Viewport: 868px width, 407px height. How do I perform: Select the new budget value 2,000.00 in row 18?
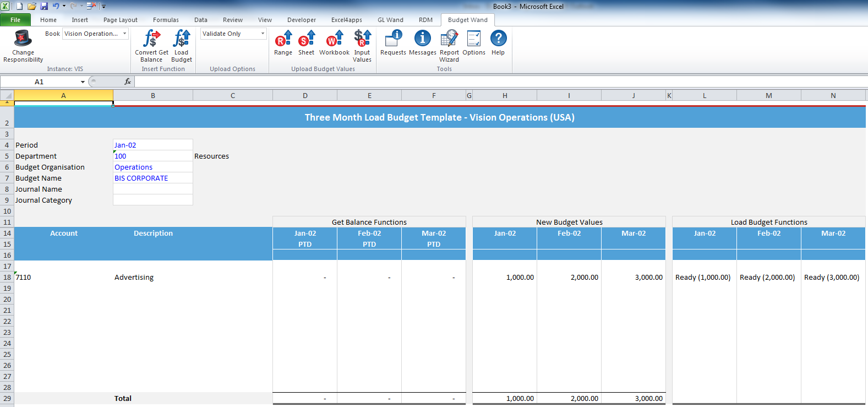[x=569, y=277]
